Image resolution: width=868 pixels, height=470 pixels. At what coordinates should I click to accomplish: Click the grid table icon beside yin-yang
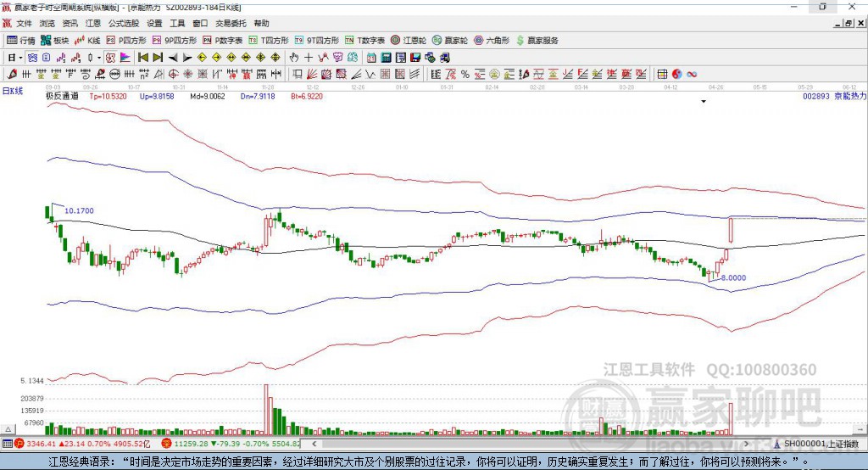662,75
